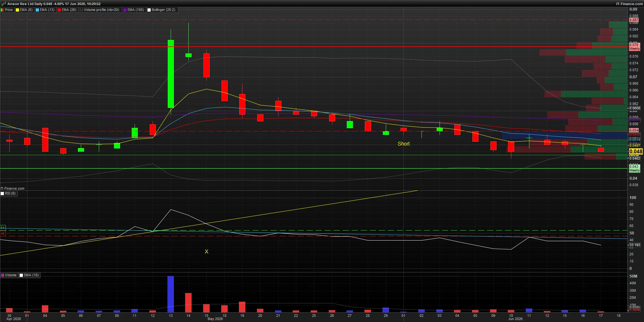Open the EMA (6) indicator label
This screenshot has width=644, height=322.
26,10
